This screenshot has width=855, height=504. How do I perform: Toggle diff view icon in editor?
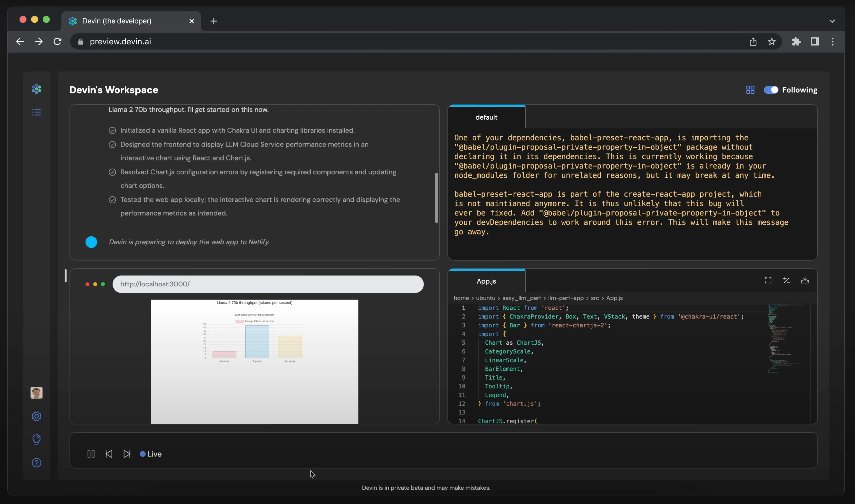pos(786,281)
